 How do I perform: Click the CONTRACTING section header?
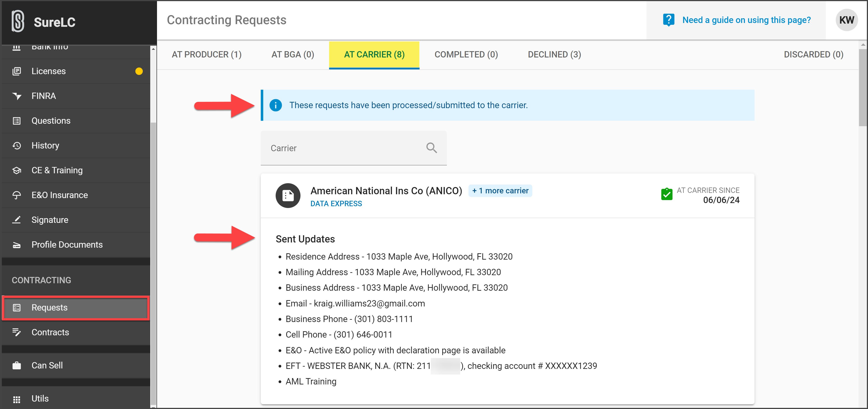click(42, 280)
